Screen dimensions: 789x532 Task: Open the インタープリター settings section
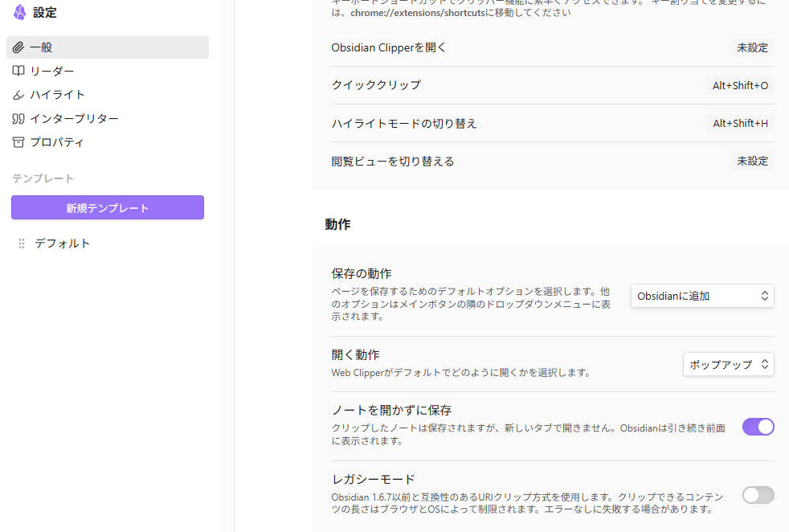(x=108, y=119)
